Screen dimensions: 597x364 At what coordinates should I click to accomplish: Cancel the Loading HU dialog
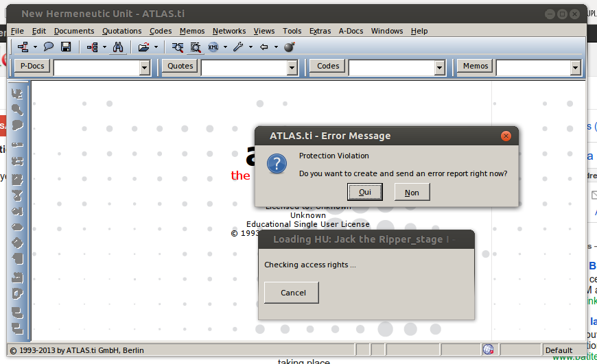click(x=292, y=293)
